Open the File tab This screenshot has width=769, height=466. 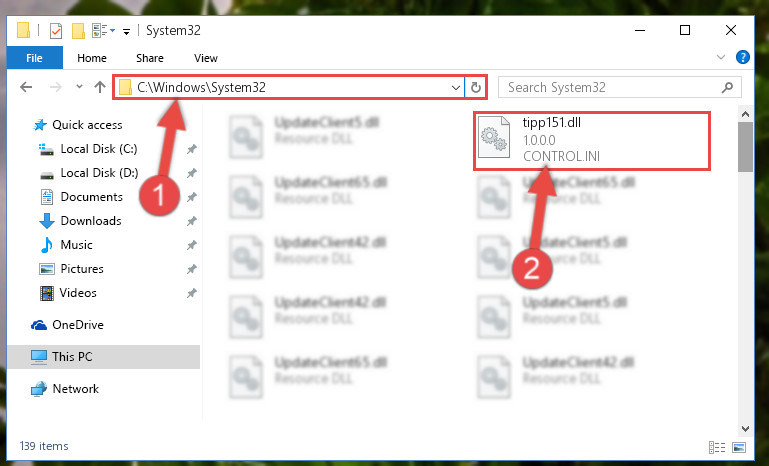click(34, 58)
